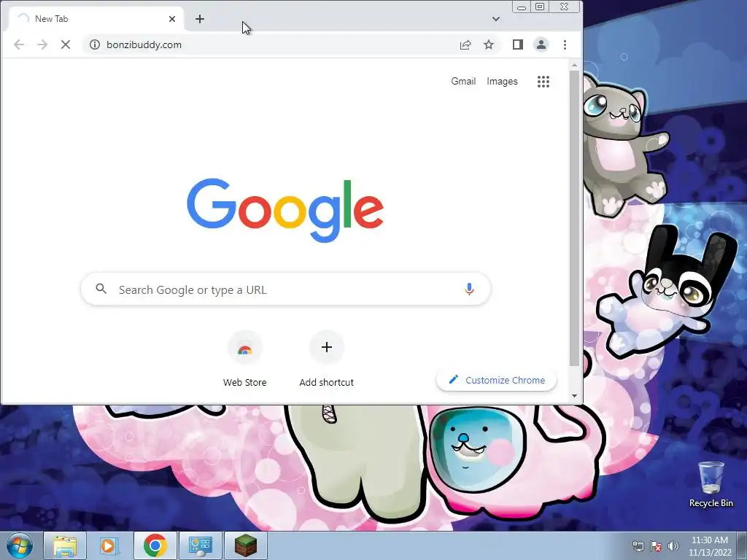Open the Recycle Bin on desktop
Screen dimensions: 747x560
click(x=711, y=484)
